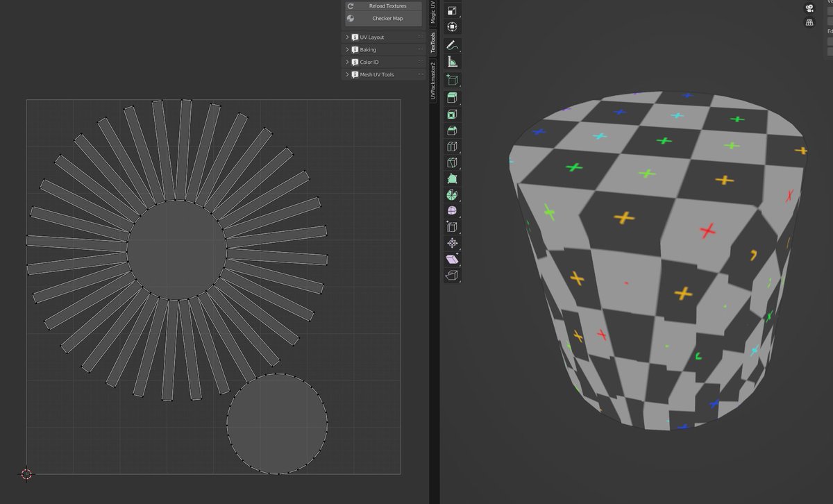
Task: Select the Smooth vertices tool
Action: (x=453, y=211)
